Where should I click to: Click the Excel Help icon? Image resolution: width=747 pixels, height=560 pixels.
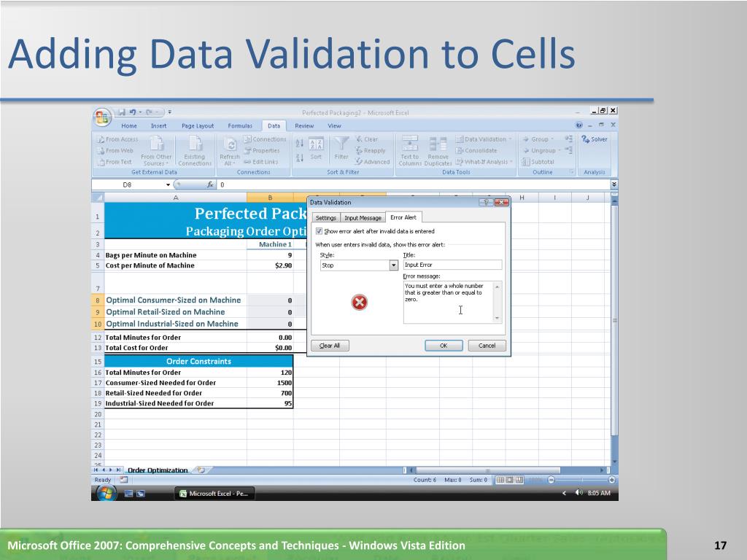pyautogui.click(x=578, y=125)
